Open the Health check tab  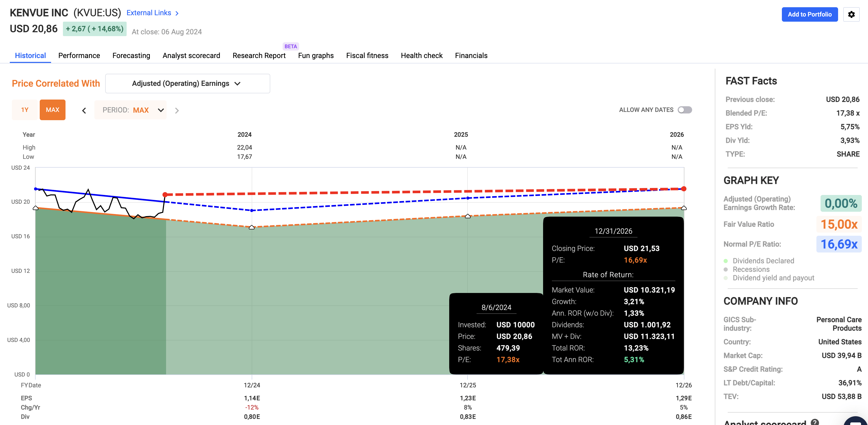422,56
